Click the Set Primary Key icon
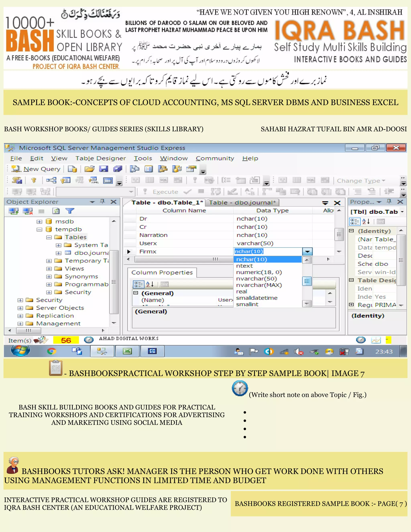Image resolution: width=411 pixels, height=532 pixels. click(34, 180)
